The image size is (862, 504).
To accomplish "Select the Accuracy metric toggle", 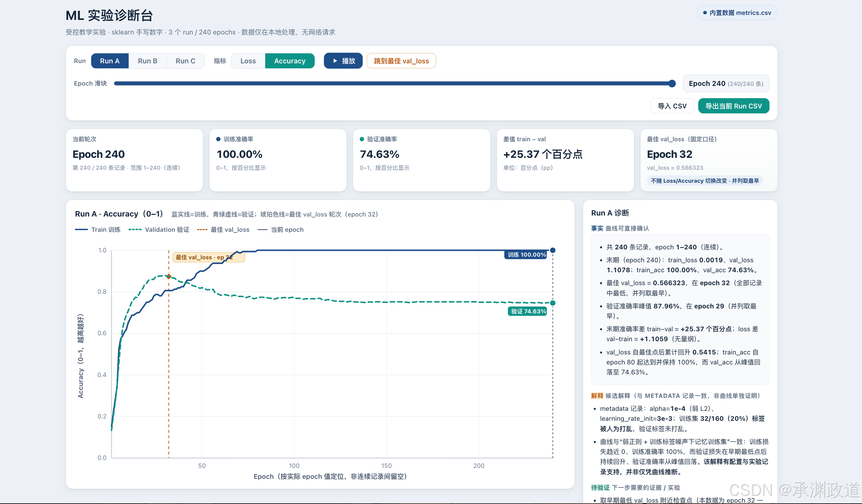I will coord(290,61).
